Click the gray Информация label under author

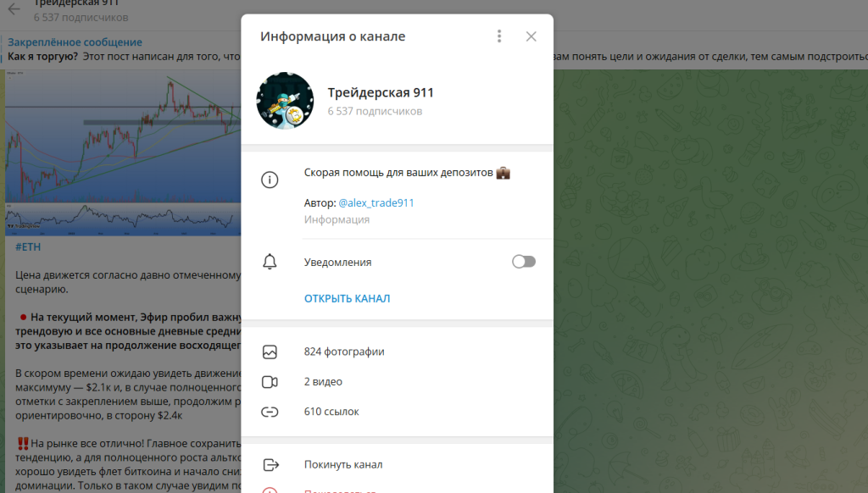337,219
